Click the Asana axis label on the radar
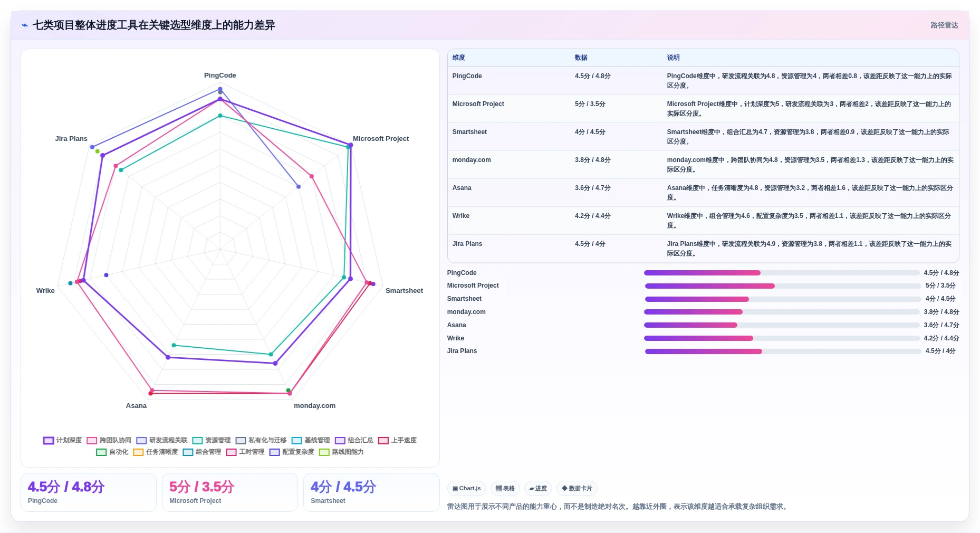Viewport: 980px width, 533px height. 136,406
